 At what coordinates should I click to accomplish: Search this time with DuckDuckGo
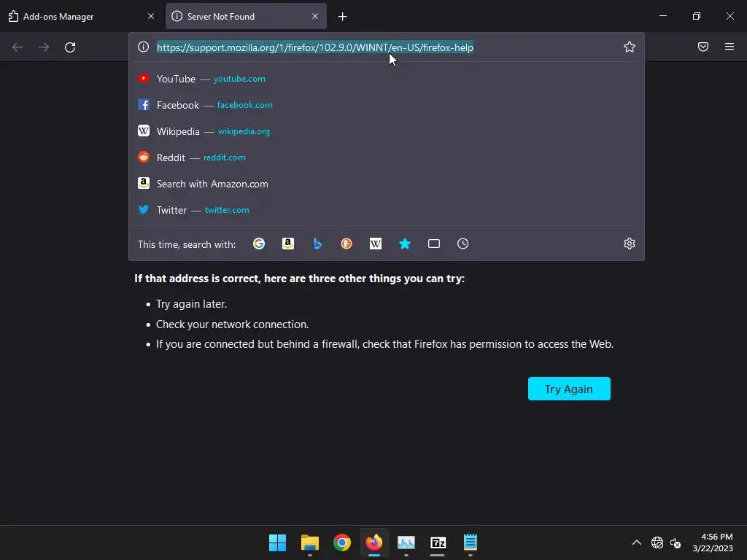click(x=347, y=244)
